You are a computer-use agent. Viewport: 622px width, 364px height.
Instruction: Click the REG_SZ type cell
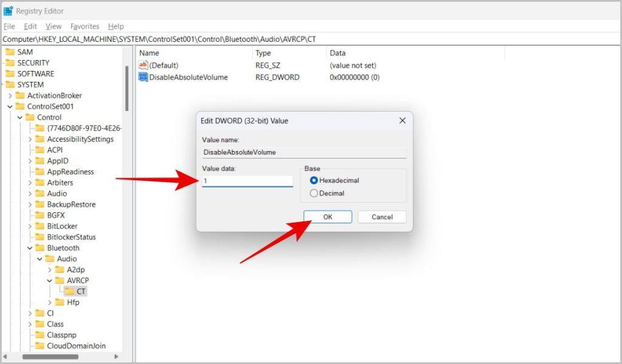[x=268, y=66]
